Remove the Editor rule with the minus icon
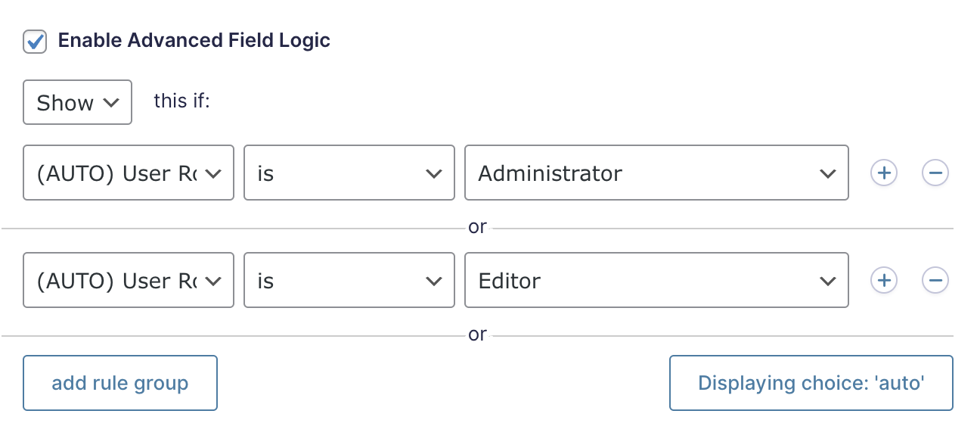980x445 pixels. pos(935,281)
